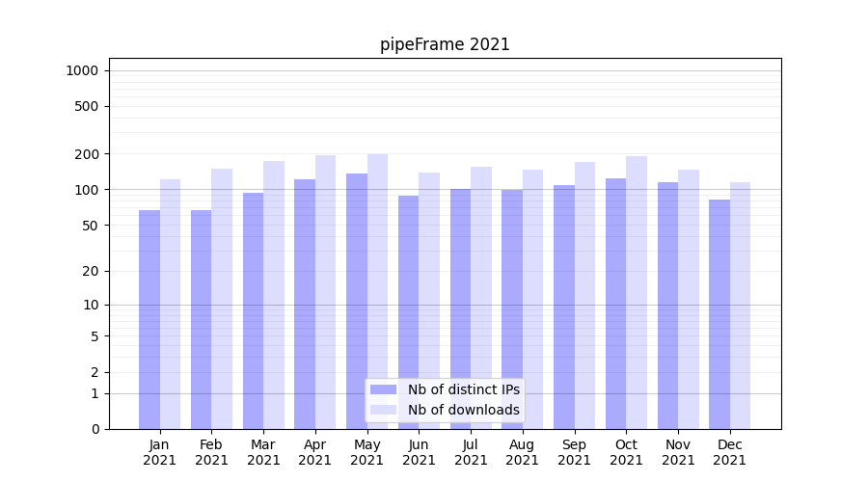Select the 0 y-axis tick label

[x=95, y=429]
